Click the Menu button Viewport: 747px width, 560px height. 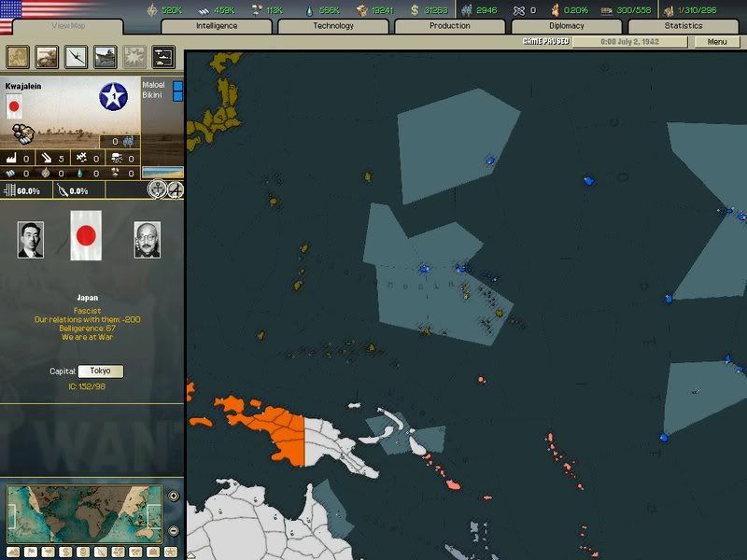[716, 42]
